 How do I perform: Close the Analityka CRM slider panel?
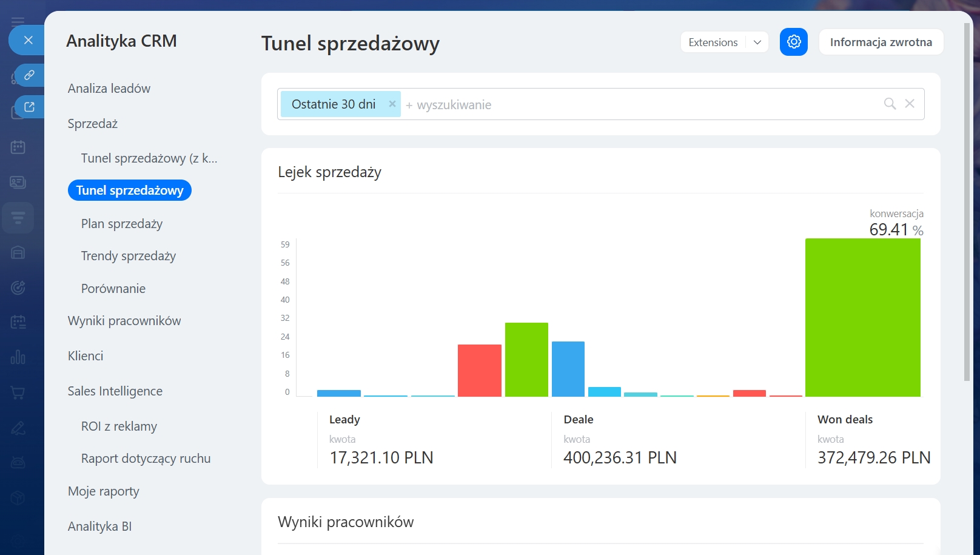coord(28,41)
